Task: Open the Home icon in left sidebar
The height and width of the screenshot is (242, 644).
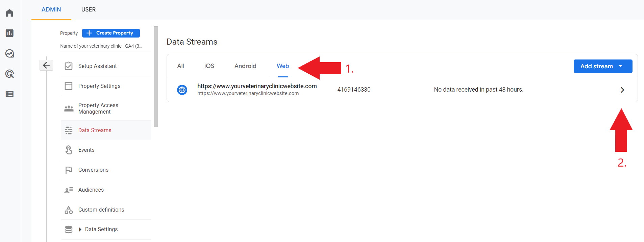Action: click(9, 13)
